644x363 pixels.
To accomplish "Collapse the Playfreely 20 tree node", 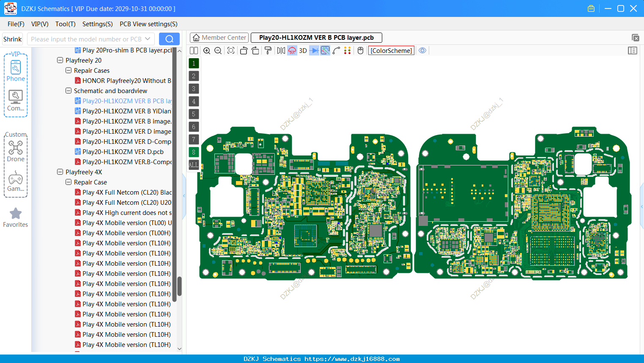I will 60,60.
